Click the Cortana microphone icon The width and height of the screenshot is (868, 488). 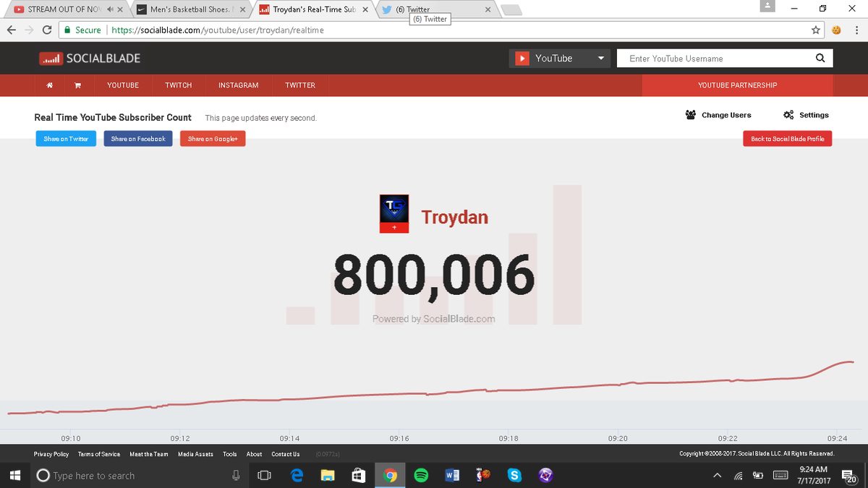[236, 475]
